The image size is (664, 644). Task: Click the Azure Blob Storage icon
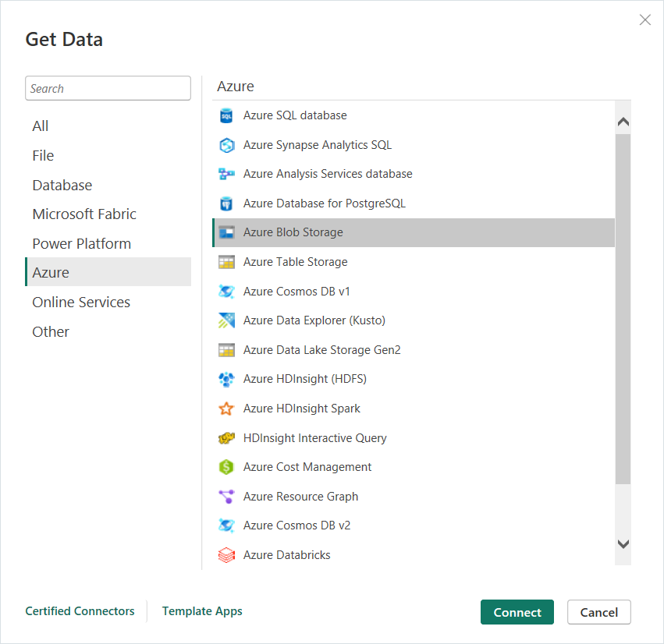tap(226, 232)
